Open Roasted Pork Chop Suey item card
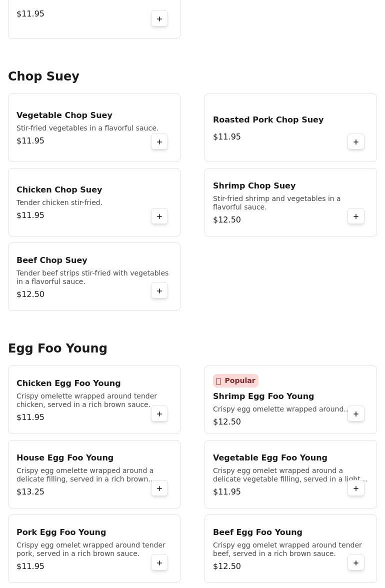The width and height of the screenshot is (385, 588). click(x=290, y=128)
